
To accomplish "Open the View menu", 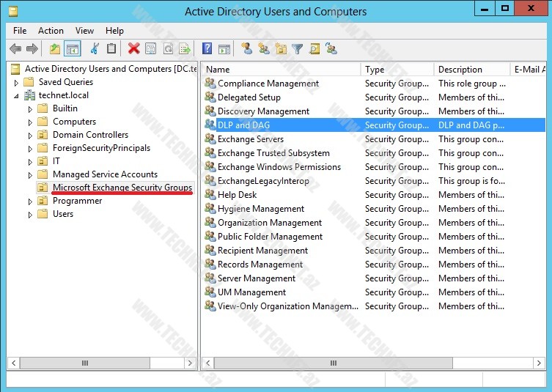I will (x=84, y=31).
